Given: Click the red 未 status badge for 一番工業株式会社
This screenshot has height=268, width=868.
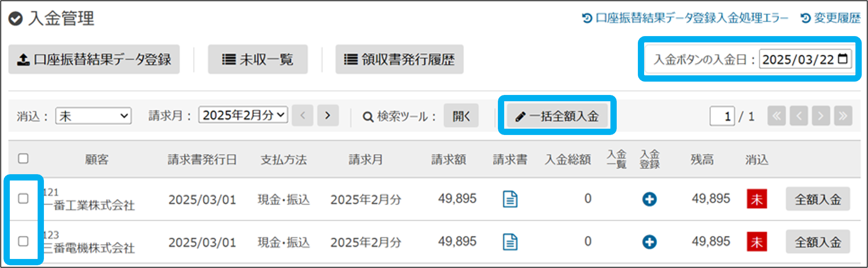Looking at the screenshot, I should [x=757, y=199].
